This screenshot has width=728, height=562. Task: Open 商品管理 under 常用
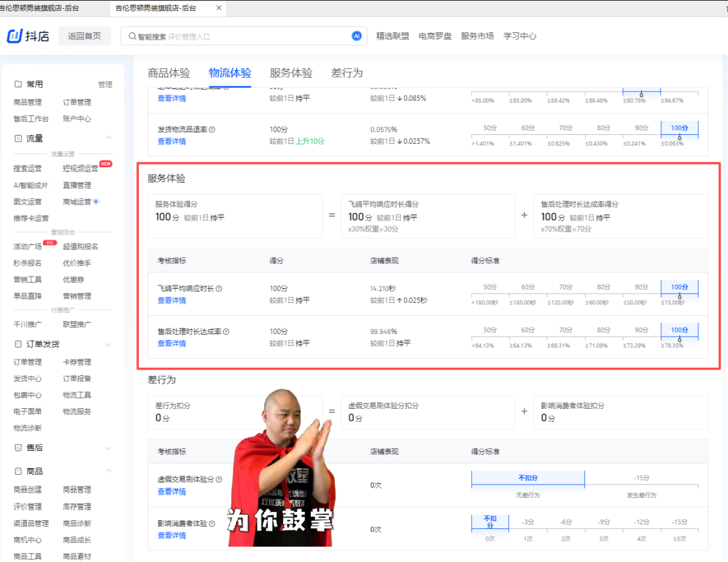pos(28,103)
